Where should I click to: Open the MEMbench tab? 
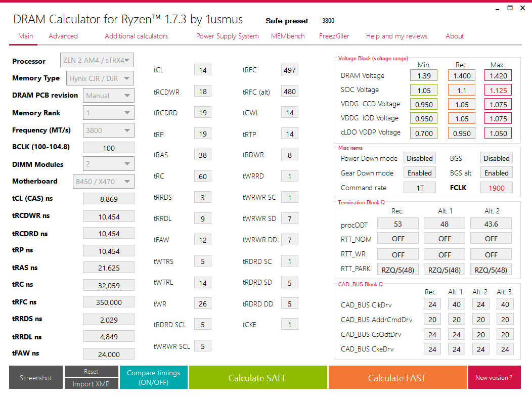click(x=288, y=36)
